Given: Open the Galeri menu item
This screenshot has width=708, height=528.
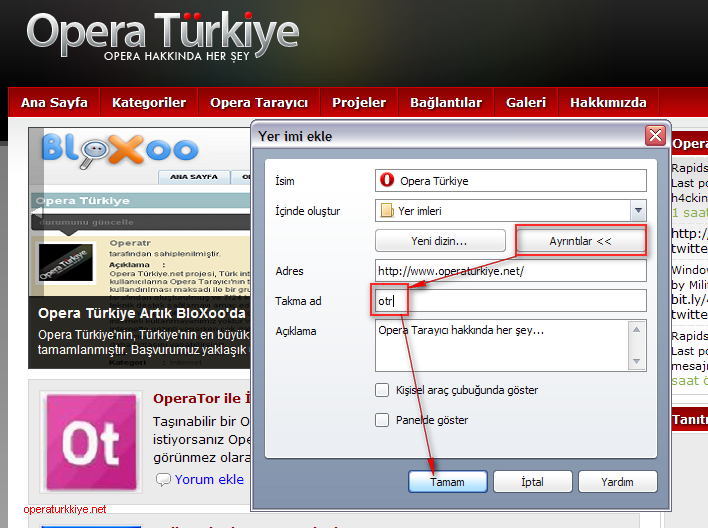Looking at the screenshot, I should tap(526, 103).
